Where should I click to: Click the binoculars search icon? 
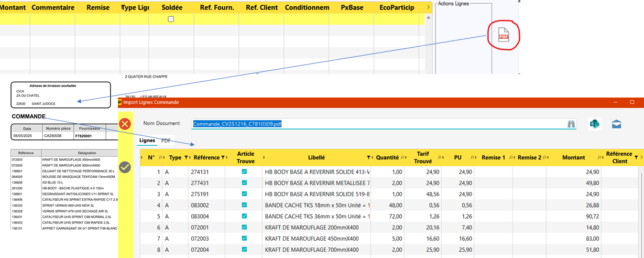coord(571,124)
